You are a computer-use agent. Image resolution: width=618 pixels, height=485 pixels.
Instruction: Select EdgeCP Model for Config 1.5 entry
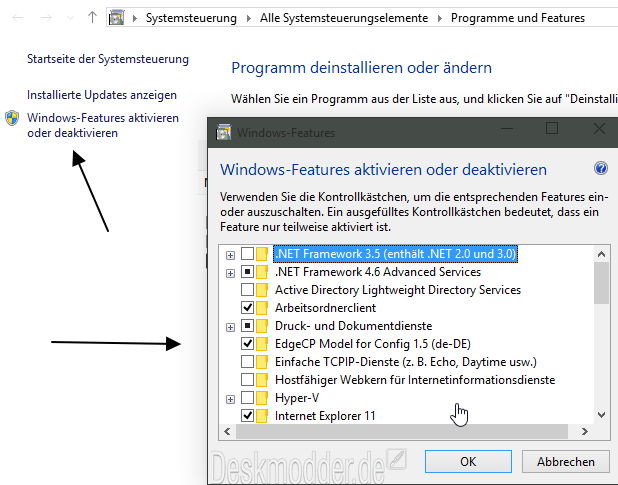click(x=373, y=344)
